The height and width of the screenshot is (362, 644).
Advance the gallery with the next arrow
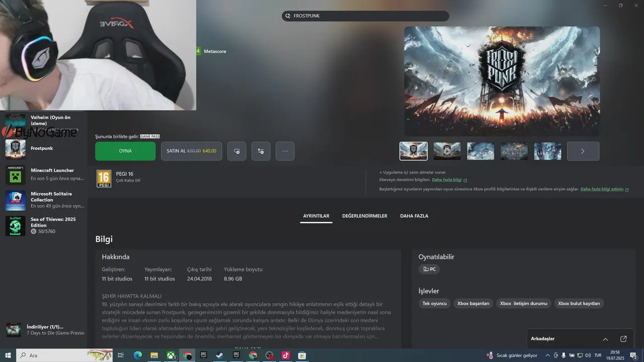[x=583, y=151]
